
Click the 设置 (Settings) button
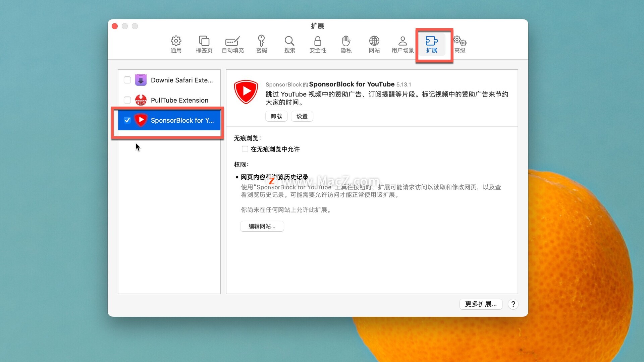click(302, 116)
